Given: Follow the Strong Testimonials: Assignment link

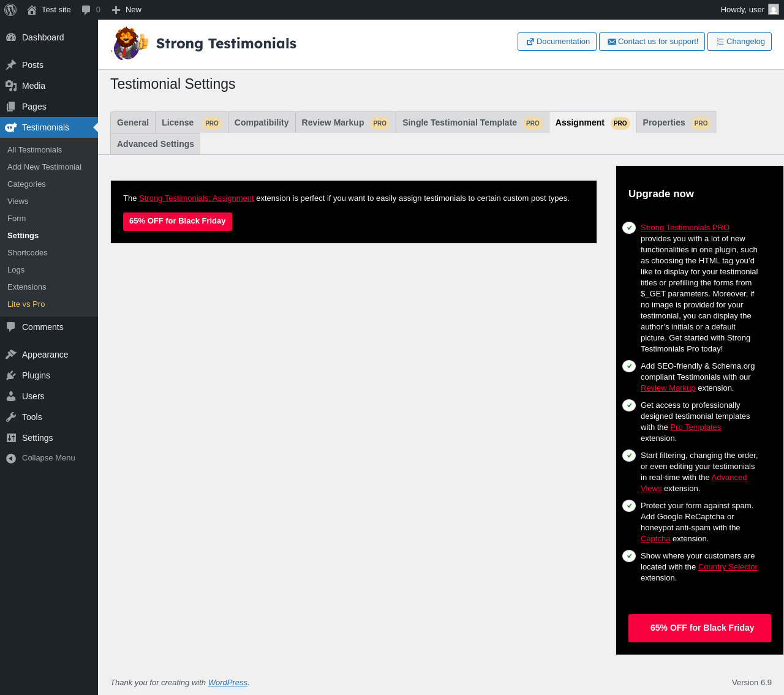Looking at the screenshot, I should click(197, 198).
